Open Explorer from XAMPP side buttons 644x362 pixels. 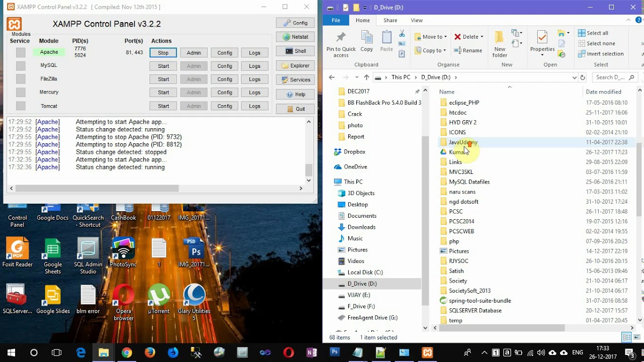(x=295, y=65)
